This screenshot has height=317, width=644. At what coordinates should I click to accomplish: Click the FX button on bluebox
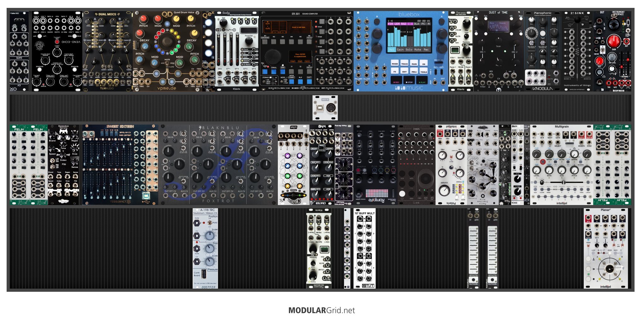coord(395,71)
